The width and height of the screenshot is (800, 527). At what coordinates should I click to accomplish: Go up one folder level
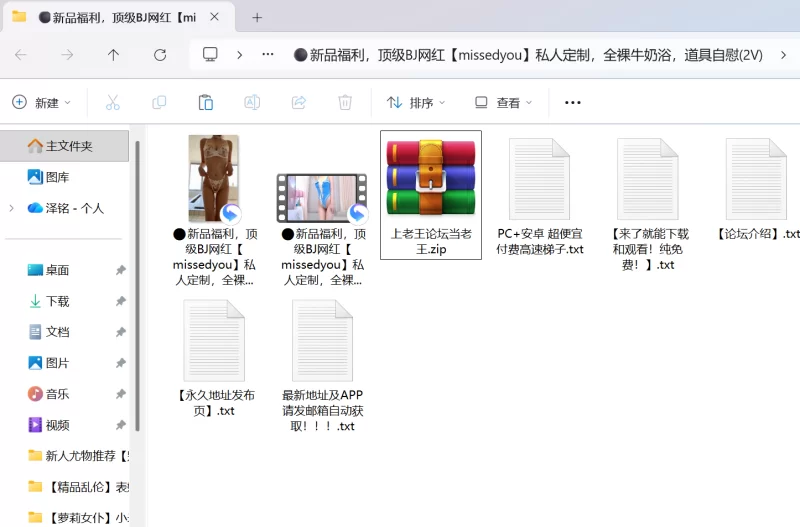pos(113,55)
